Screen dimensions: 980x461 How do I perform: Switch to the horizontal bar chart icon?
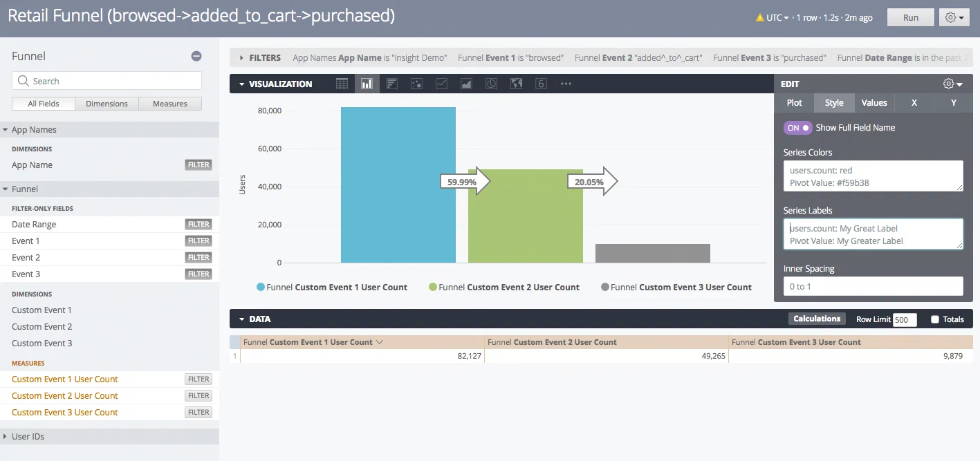391,84
